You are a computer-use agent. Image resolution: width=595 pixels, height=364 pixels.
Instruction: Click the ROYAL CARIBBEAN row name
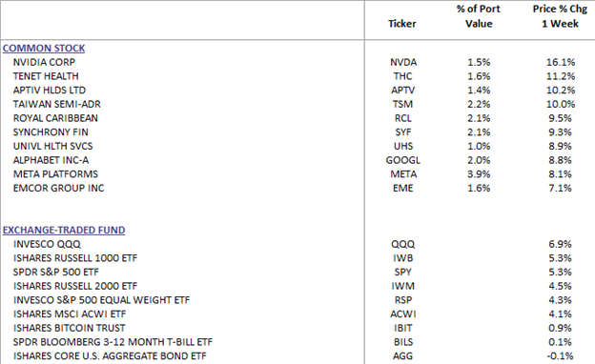[x=55, y=118]
